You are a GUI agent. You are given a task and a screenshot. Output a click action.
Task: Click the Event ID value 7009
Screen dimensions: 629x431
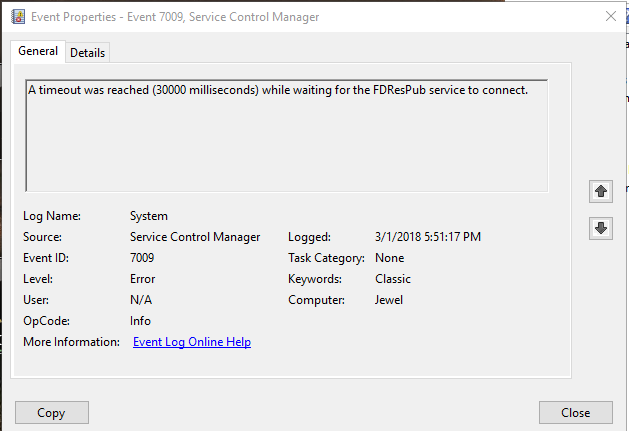coord(143,258)
